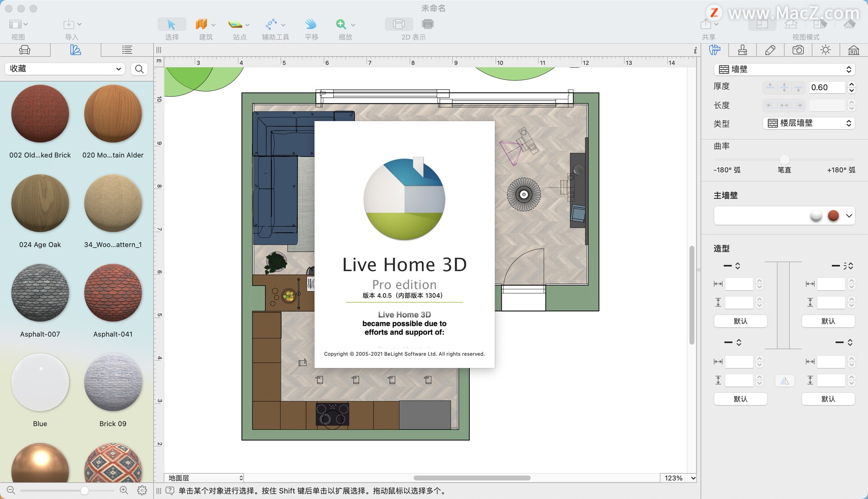
Task: Open the 123% zoom level dropdown
Action: click(678, 478)
